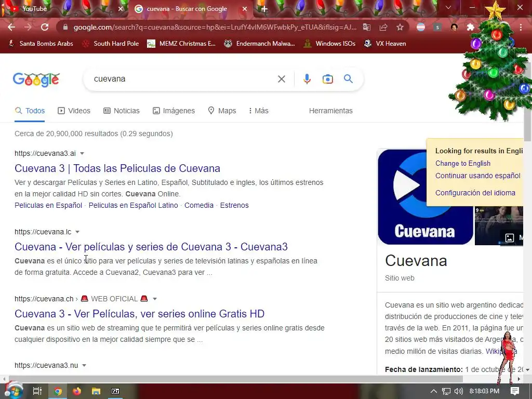532x399 pixels.
Task: Open Firefox from the taskbar
Action: coord(77,391)
